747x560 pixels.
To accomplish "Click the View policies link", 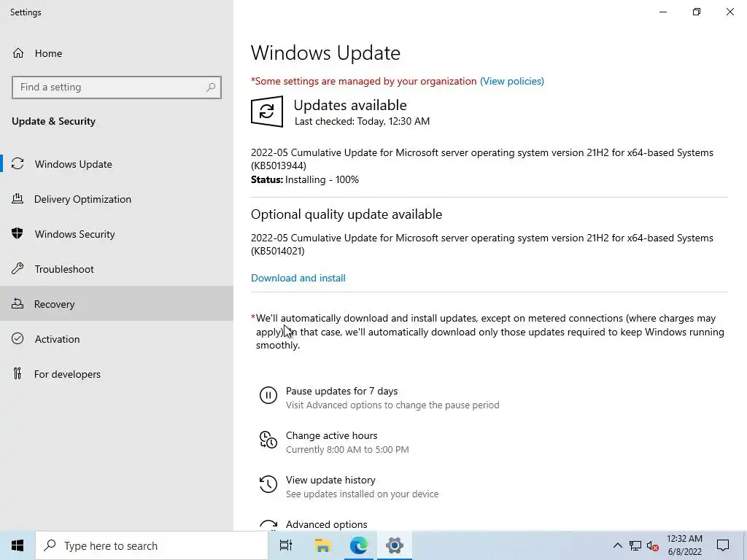I will pyautogui.click(x=511, y=81).
